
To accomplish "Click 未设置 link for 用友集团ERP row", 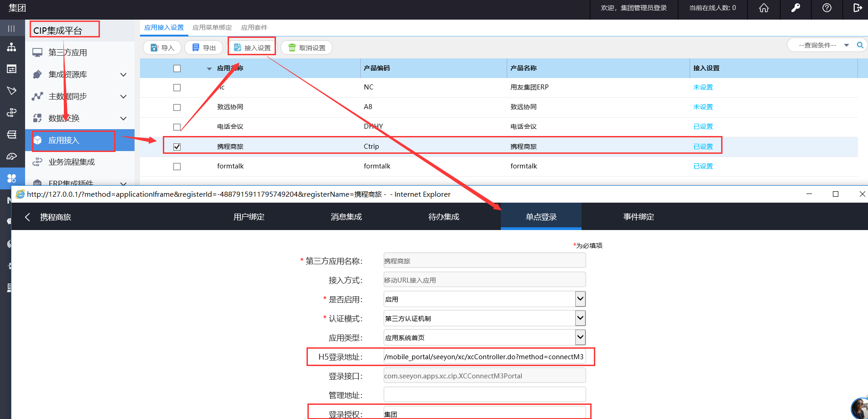I will pos(702,87).
